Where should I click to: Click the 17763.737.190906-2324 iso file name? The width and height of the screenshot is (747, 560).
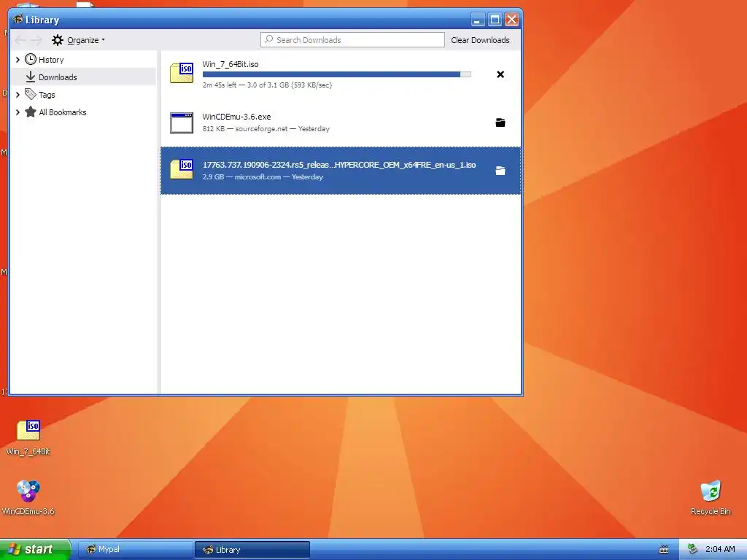[x=339, y=165]
